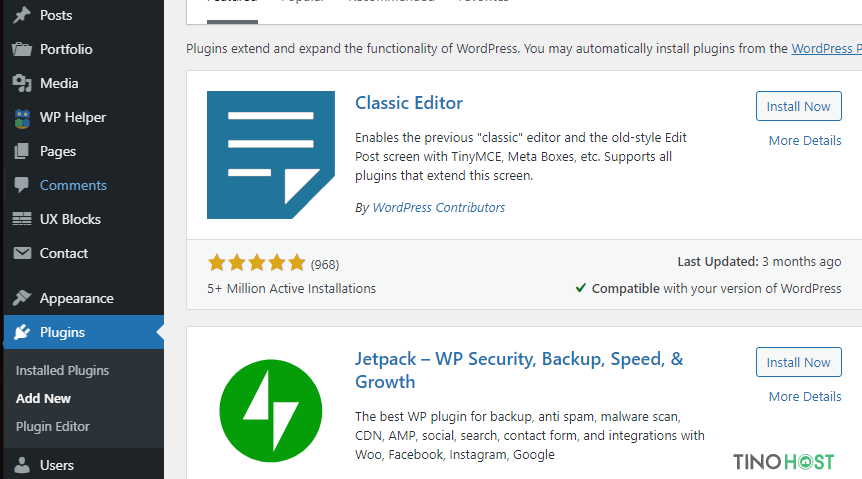Open the Plugin Editor submenu
The width and height of the screenshot is (862, 479).
point(52,426)
